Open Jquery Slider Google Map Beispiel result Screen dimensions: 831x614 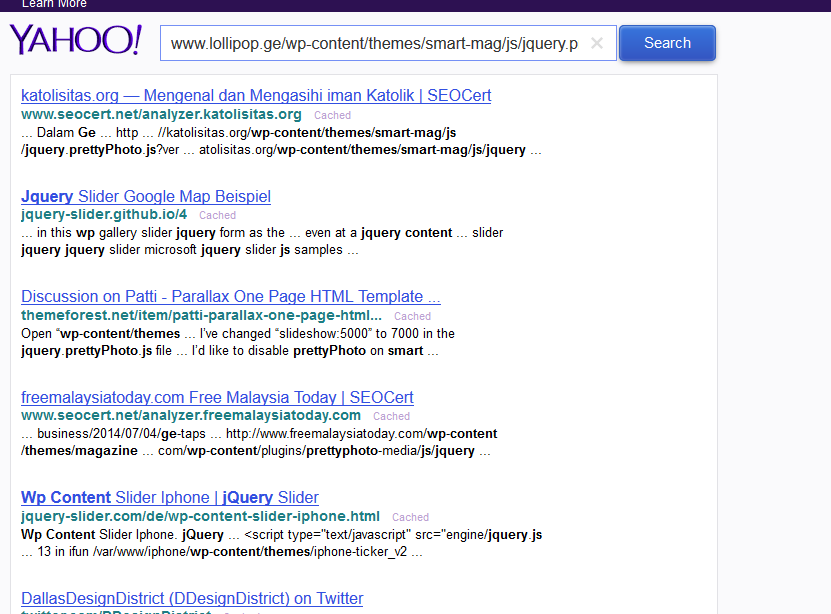click(146, 197)
